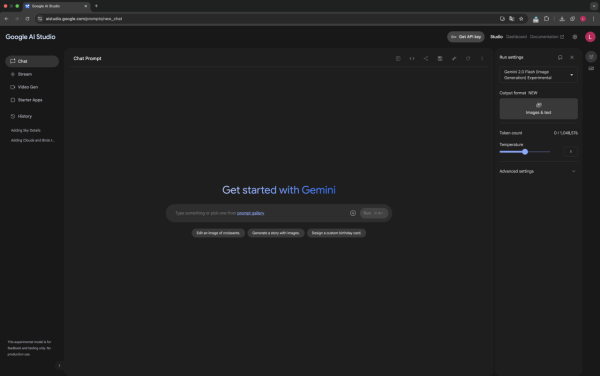The image size is (600, 376).
Task: Reload the page with browser refresh icon
Action: coord(27,19)
